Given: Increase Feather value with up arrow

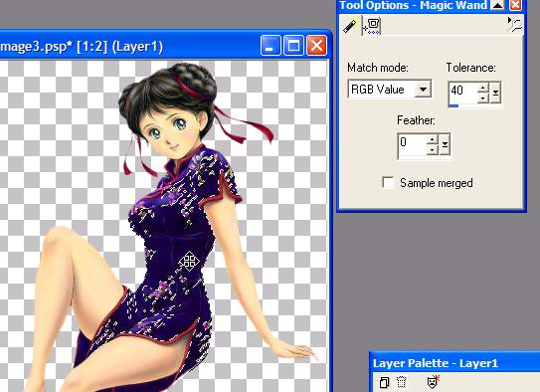Looking at the screenshot, I should click(432, 140).
